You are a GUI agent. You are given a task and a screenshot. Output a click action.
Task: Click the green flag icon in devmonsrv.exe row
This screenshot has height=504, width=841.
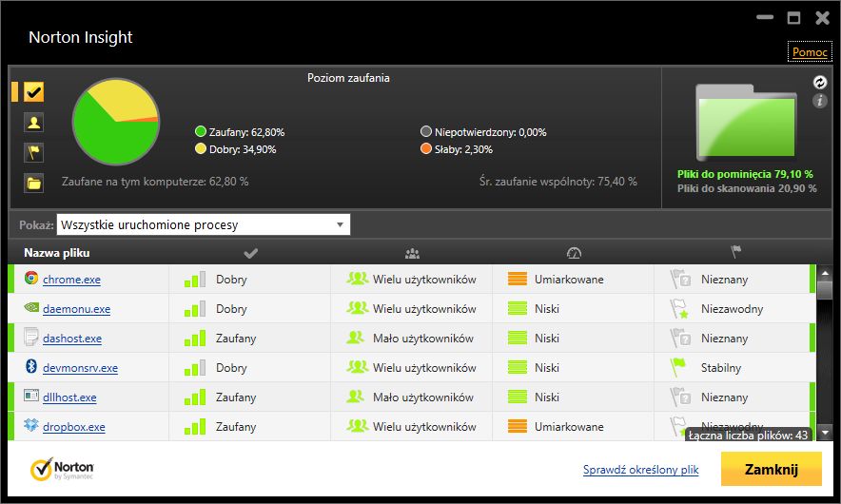tap(678, 368)
